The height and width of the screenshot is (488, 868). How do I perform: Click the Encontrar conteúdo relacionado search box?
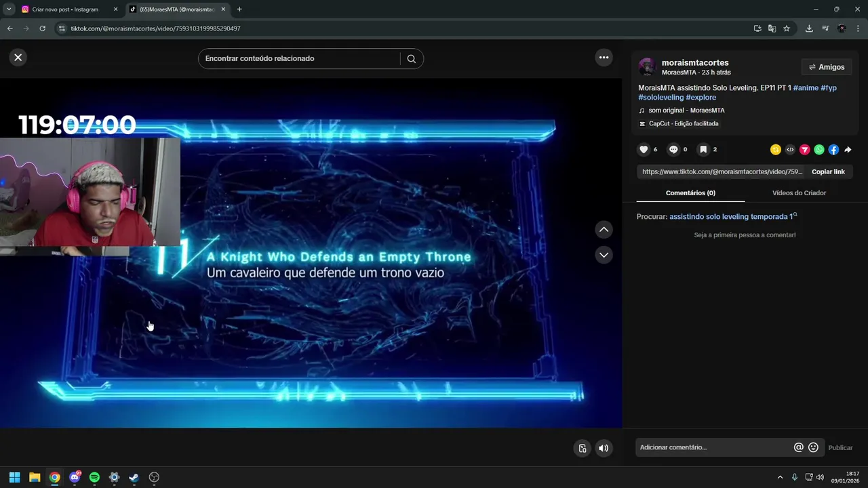302,58
